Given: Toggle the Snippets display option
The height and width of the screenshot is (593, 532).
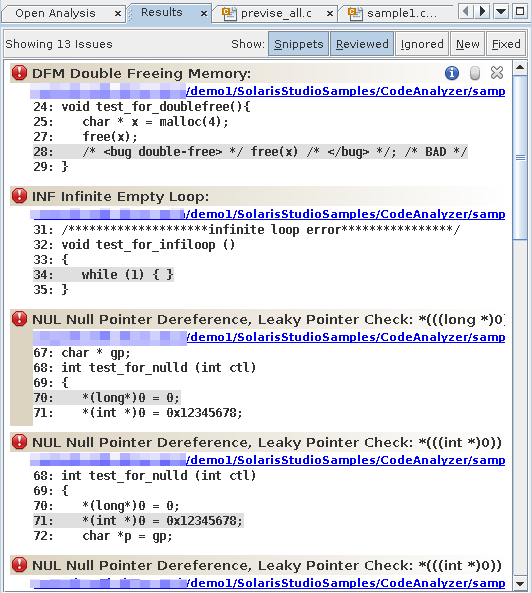Looking at the screenshot, I should coord(298,44).
